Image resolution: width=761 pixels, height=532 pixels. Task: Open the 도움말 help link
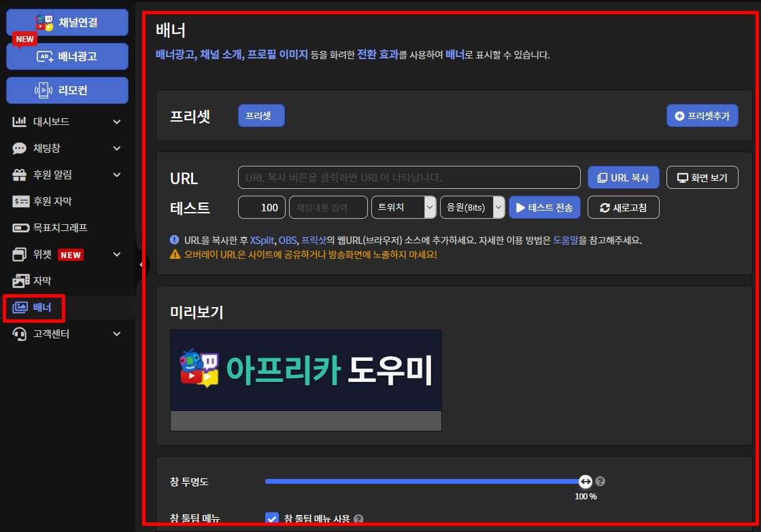point(566,240)
